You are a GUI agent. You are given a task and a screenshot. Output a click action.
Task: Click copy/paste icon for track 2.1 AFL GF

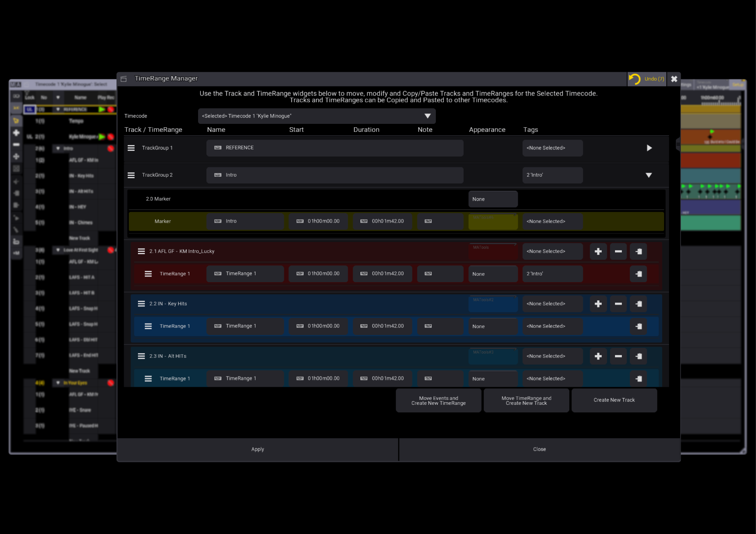tap(639, 252)
